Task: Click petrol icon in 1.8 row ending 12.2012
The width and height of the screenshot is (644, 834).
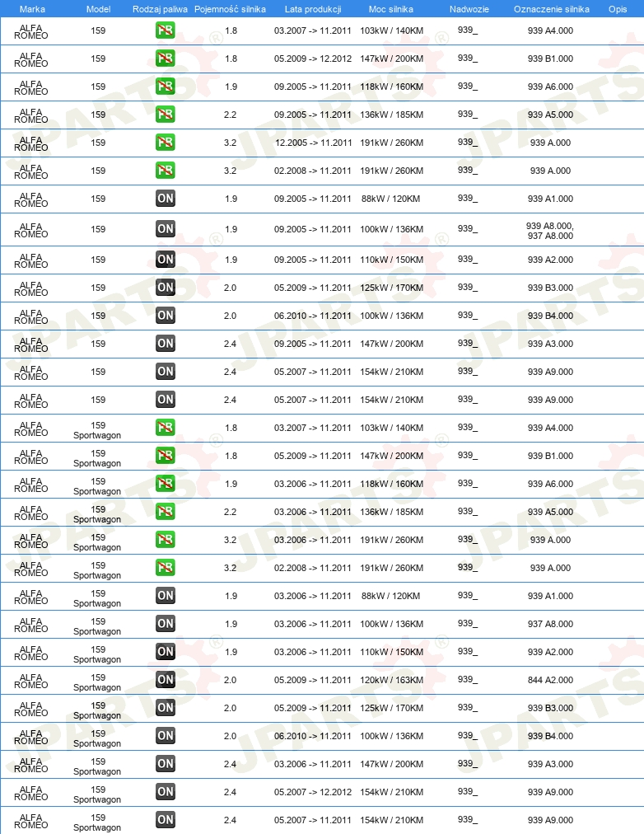Action: click(x=166, y=58)
